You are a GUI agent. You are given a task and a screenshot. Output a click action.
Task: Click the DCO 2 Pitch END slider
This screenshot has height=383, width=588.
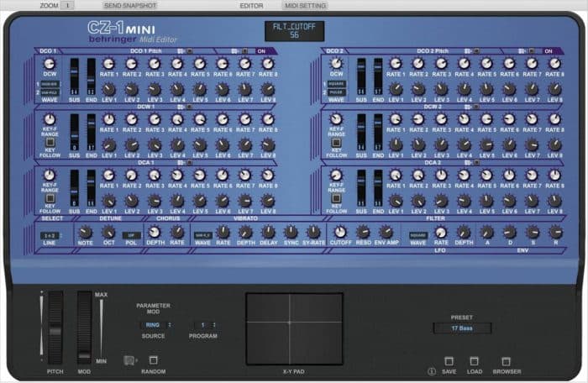378,76
